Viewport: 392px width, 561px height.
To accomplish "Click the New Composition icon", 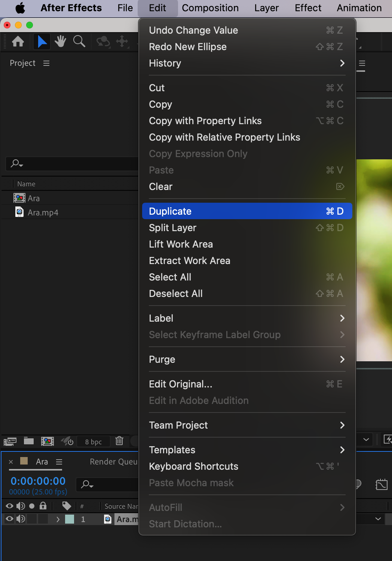I will pyautogui.click(x=48, y=441).
